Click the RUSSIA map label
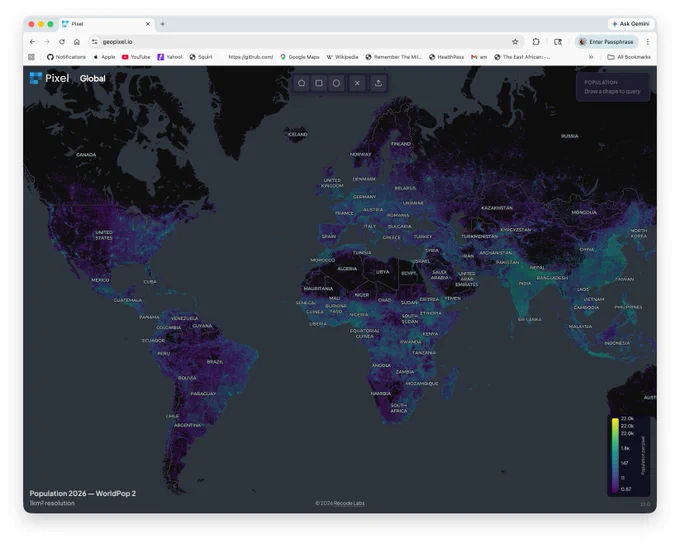This screenshot has height=544, width=680. 569,136
